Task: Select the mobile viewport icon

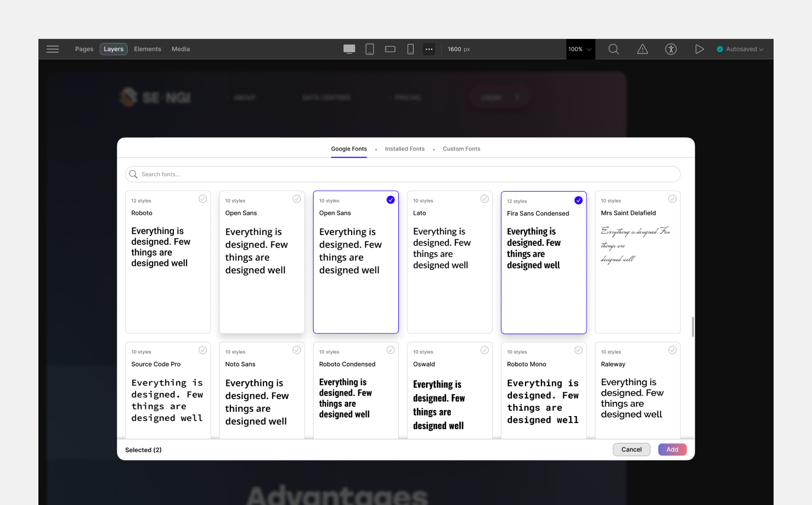Action: pyautogui.click(x=410, y=49)
